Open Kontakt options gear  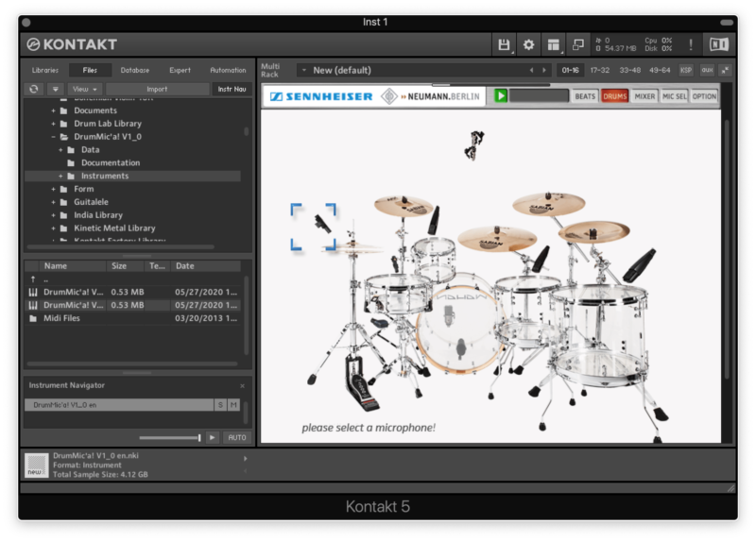[x=528, y=44]
